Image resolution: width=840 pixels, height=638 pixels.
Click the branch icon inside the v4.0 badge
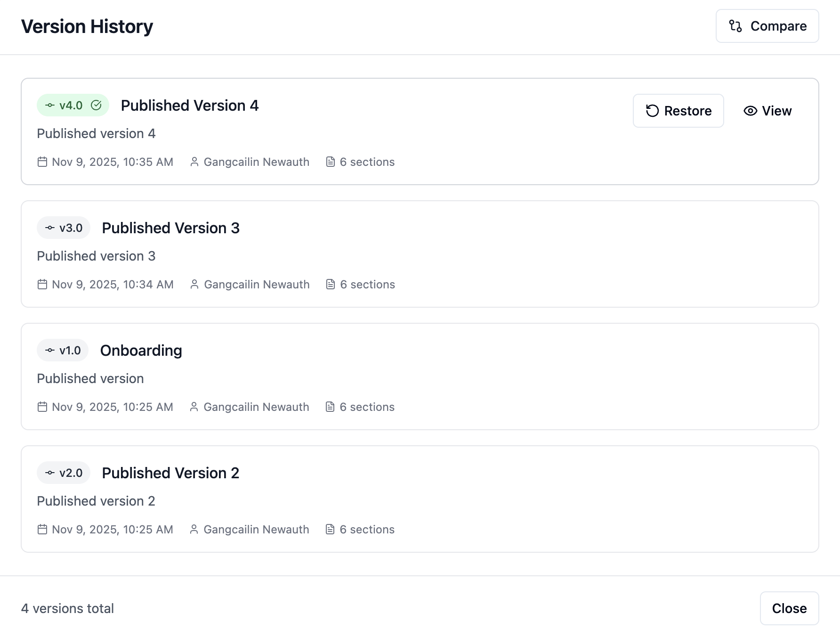tap(50, 105)
